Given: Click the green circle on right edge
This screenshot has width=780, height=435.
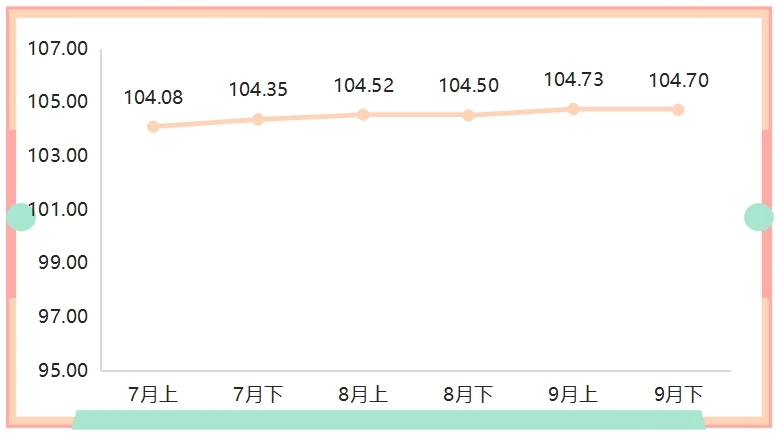Looking at the screenshot, I should coord(759,216).
